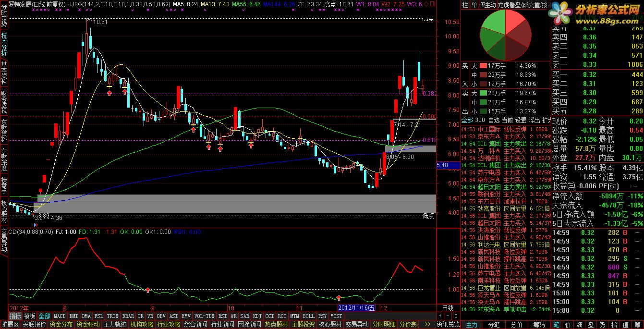Open the 热点题材 tab
644x329 pixels.
(276, 325)
